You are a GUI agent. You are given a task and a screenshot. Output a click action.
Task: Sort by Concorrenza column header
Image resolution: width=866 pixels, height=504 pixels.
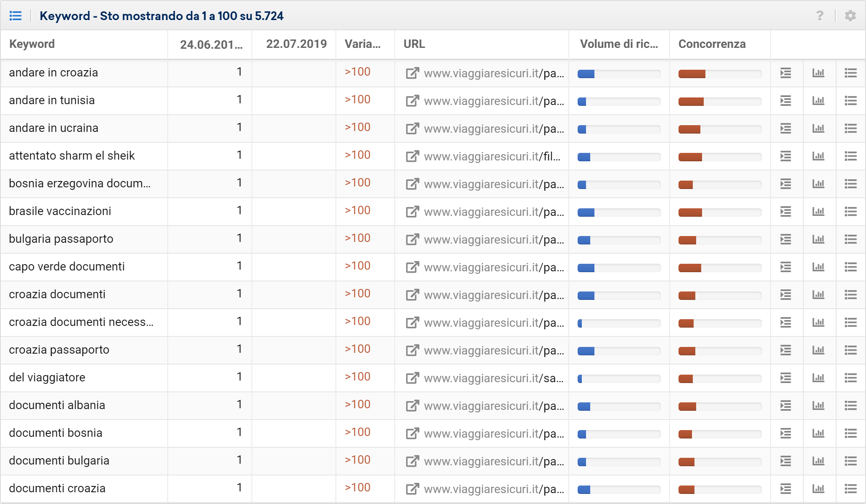[x=712, y=44]
